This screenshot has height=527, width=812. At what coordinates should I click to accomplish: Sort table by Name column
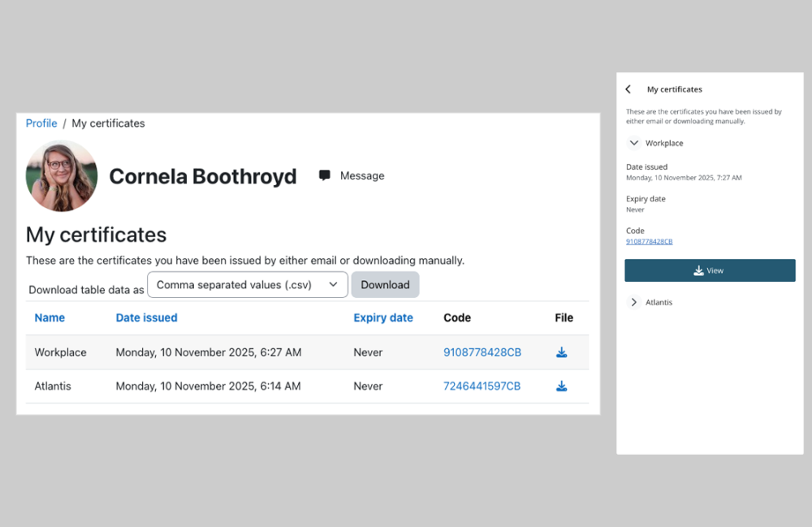click(50, 318)
